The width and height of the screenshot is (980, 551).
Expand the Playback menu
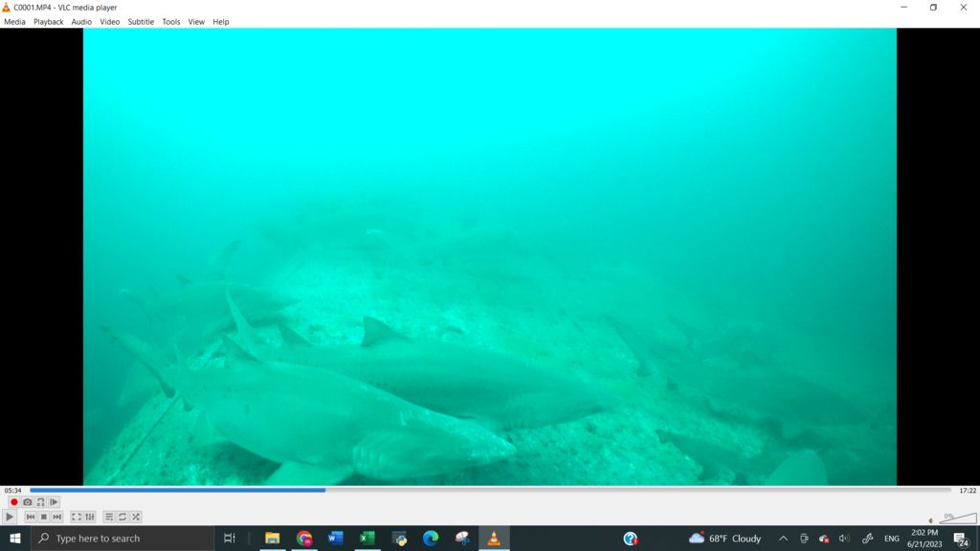[x=48, y=21]
